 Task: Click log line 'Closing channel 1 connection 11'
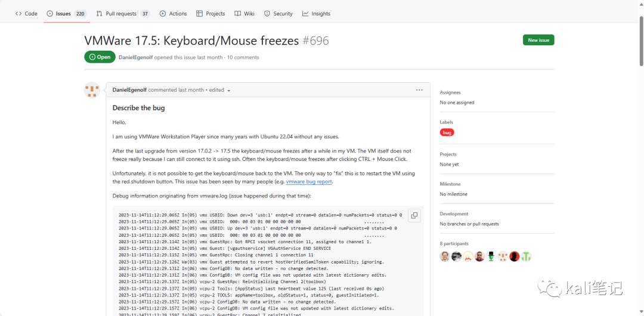[x=216, y=255]
